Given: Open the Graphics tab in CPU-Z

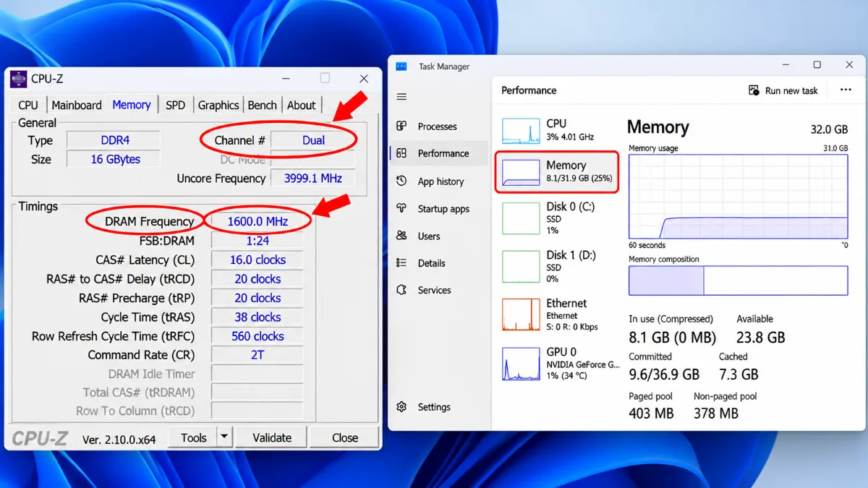Looking at the screenshot, I should pyautogui.click(x=218, y=105).
